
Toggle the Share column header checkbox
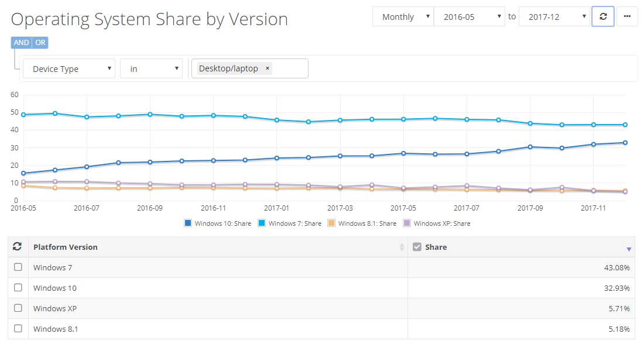pos(417,247)
